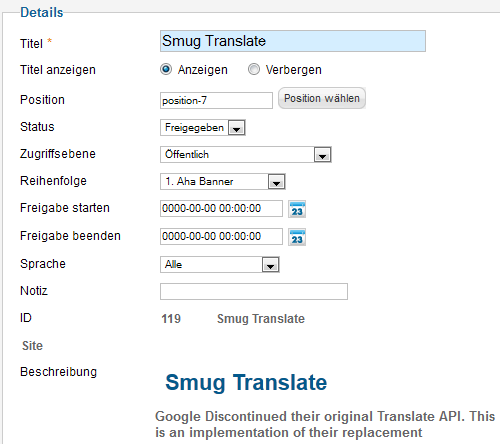Open the Status dropdown showing Freigegeben
Image resolution: width=500 pixels, height=444 pixels.
[x=203, y=128]
